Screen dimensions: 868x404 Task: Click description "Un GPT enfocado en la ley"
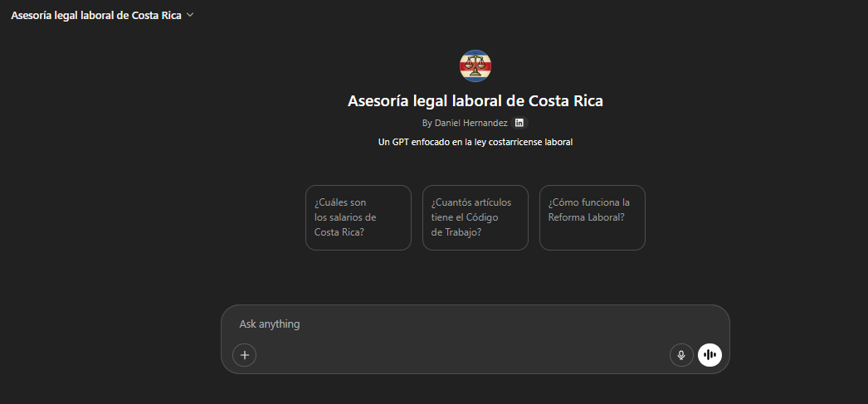click(475, 142)
